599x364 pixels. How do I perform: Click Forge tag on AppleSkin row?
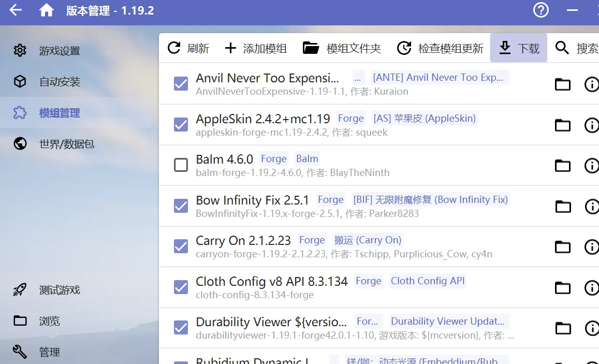coord(350,119)
